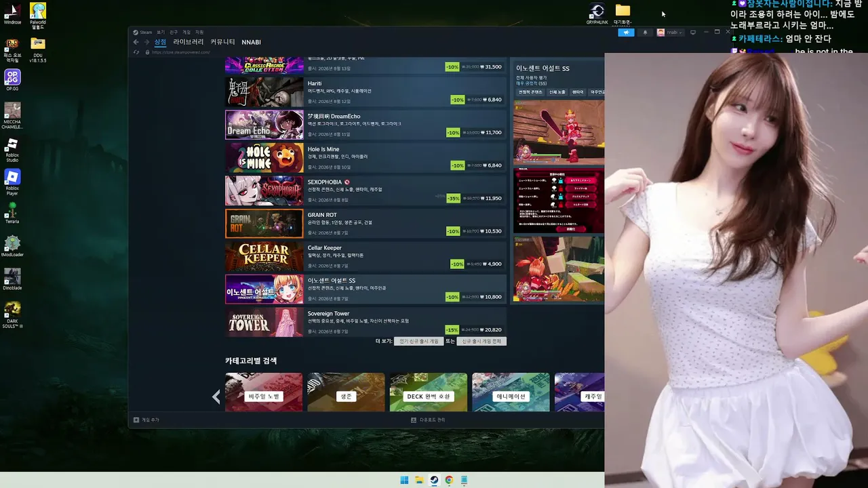Open the 게임 menu
The image size is (868, 488).
click(186, 32)
